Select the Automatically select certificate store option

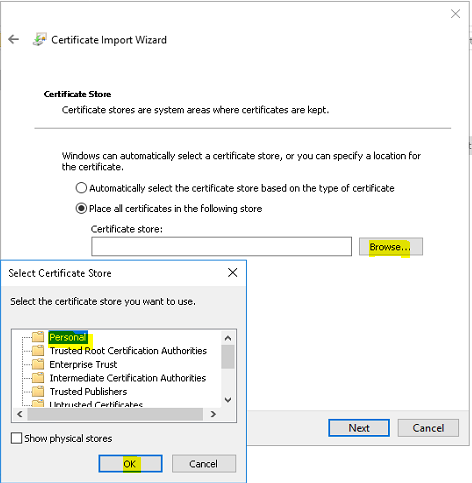coord(81,188)
